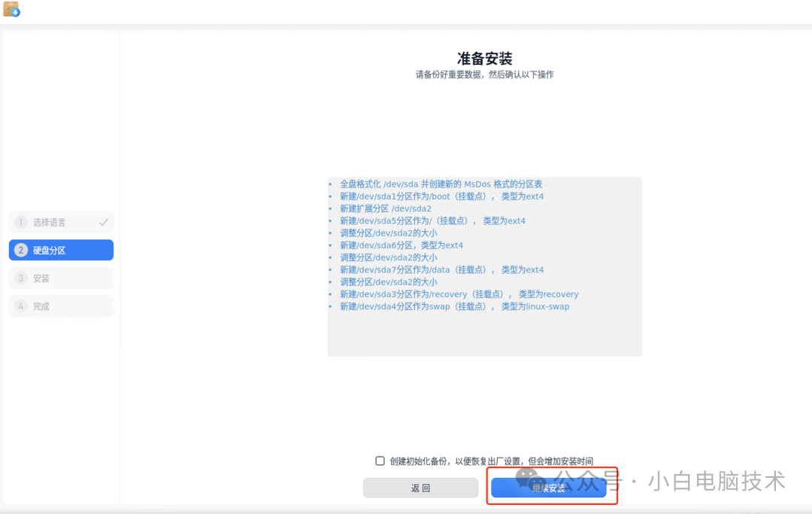Click the checkmark next to 选择语言
Image resolution: width=812 pixels, height=514 pixels.
coord(104,222)
